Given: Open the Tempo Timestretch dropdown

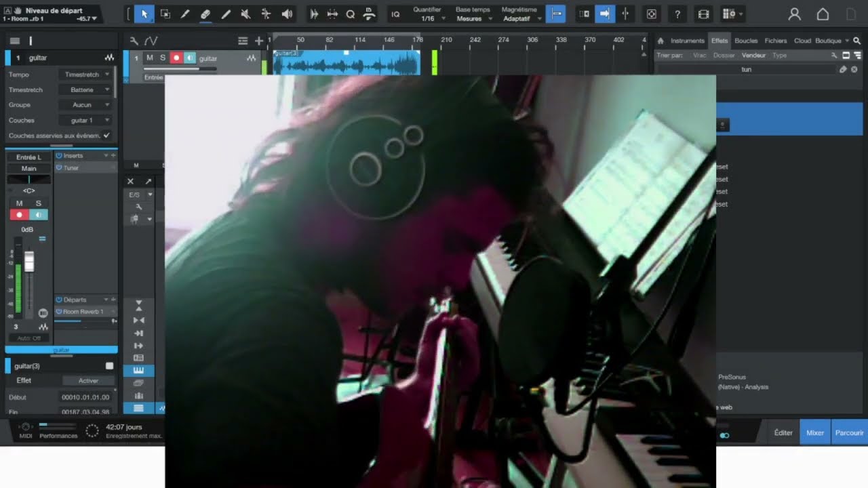Looking at the screenshot, I should tap(85, 75).
